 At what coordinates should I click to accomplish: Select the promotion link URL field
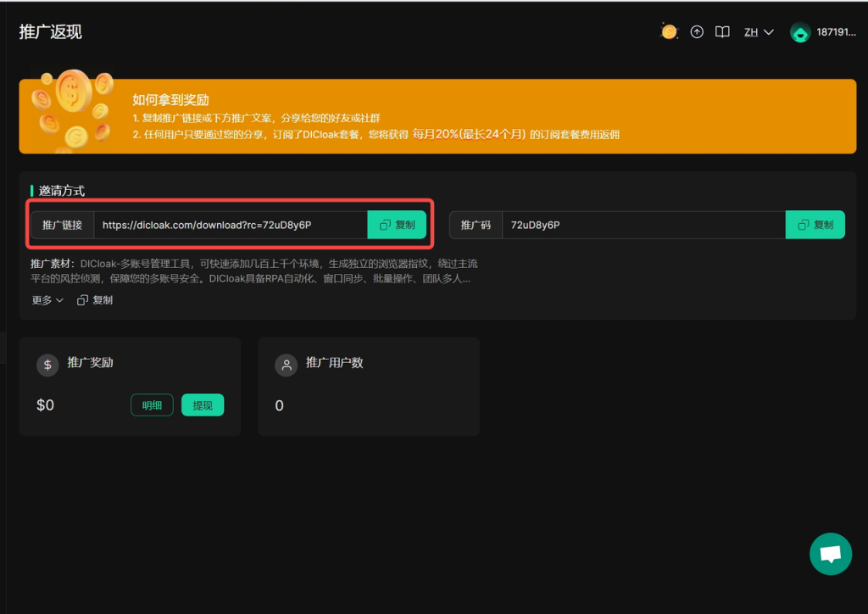pyautogui.click(x=231, y=225)
